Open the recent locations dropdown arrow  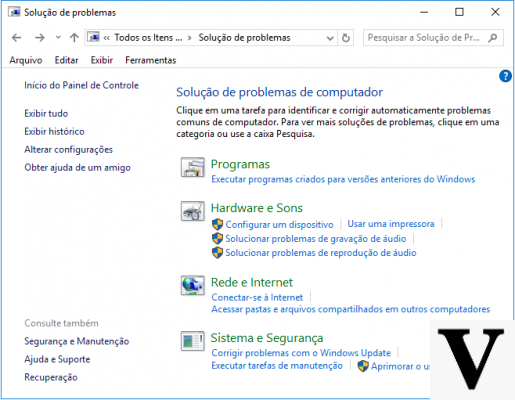pyautogui.click(x=58, y=37)
